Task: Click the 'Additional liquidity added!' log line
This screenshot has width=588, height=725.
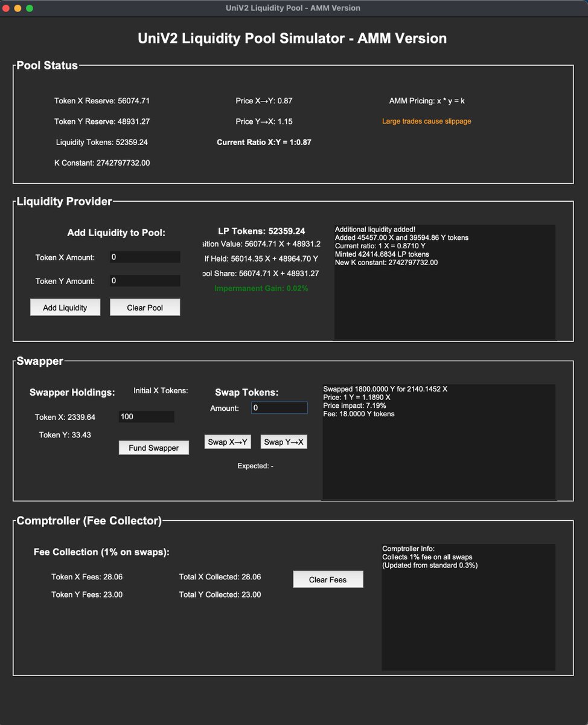Action: tap(375, 230)
